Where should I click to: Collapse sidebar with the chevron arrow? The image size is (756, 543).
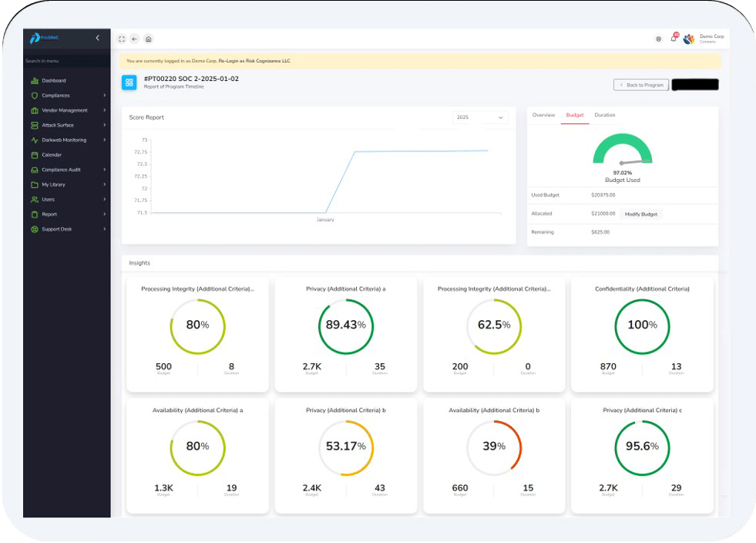coord(97,38)
